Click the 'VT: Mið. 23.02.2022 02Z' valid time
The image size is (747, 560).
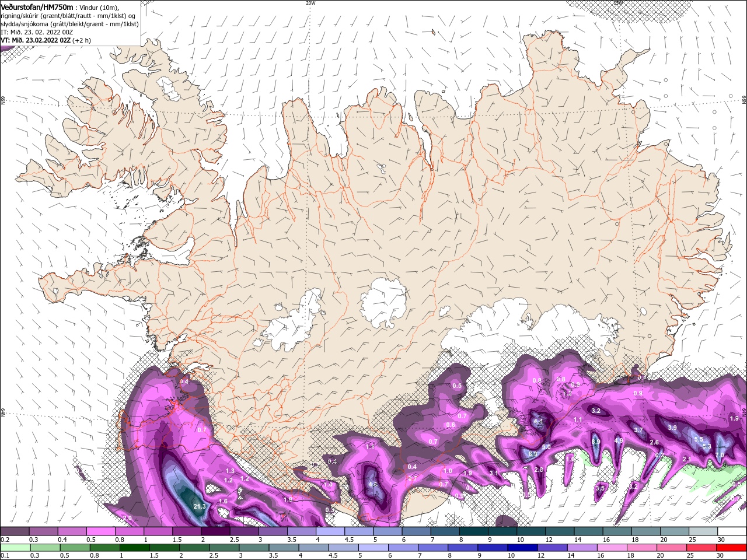[36, 40]
